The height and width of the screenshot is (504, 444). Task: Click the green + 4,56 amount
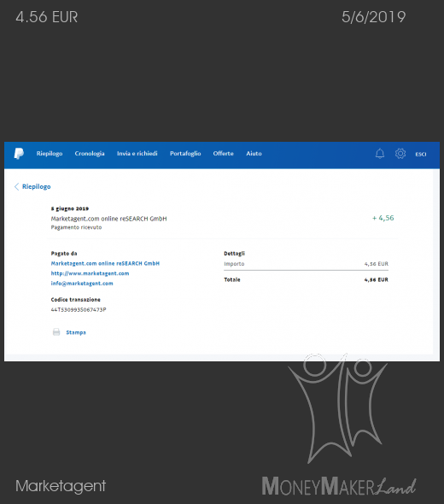tap(383, 218)
